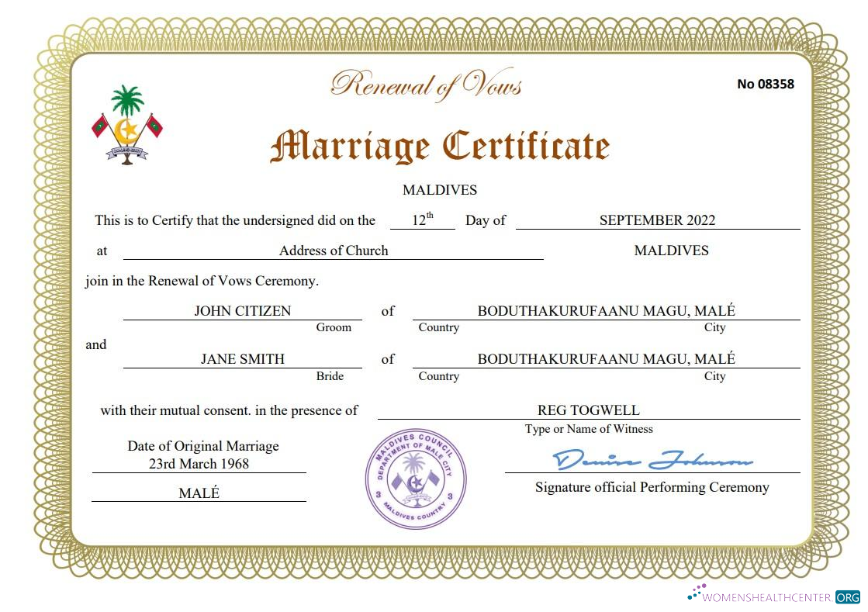Click the witness name REG TOGWELL

(590, 410)
